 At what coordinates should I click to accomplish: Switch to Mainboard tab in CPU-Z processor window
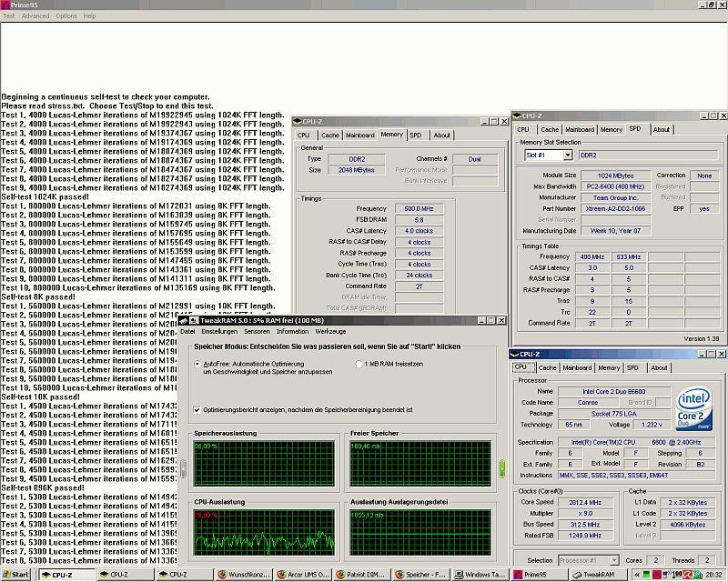pos(577,368)
